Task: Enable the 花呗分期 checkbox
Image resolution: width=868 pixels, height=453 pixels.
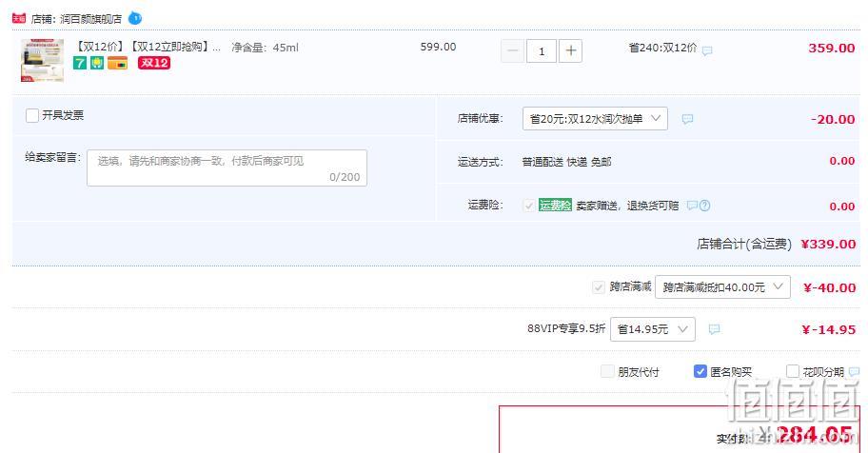Action: pos(793,371)
